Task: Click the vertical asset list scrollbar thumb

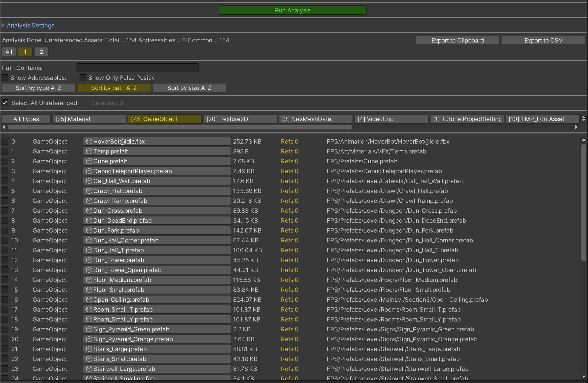Action: coord(584,202)
